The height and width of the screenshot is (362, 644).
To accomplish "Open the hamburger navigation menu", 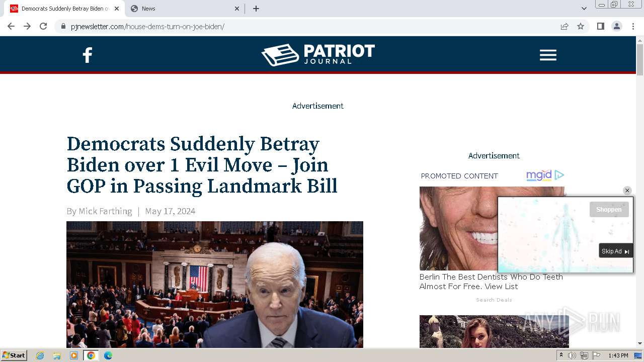I will tap(548, 55).
